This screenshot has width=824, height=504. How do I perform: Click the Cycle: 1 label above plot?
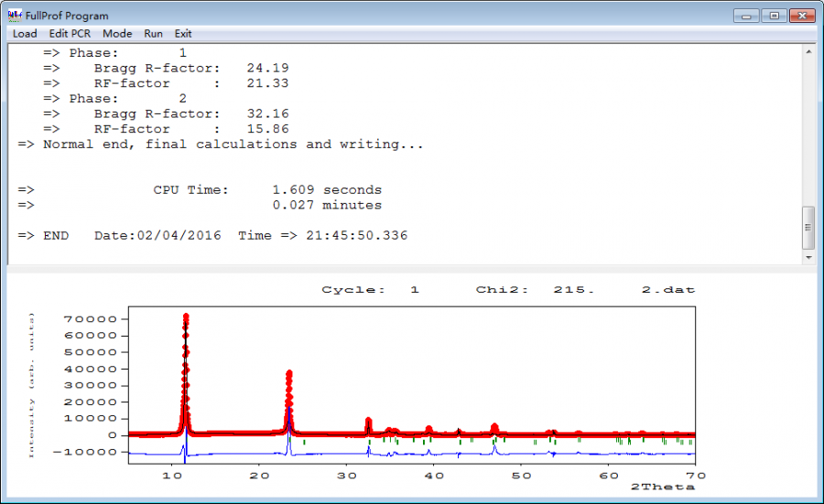pyautogui.click(x=371, y=290)
